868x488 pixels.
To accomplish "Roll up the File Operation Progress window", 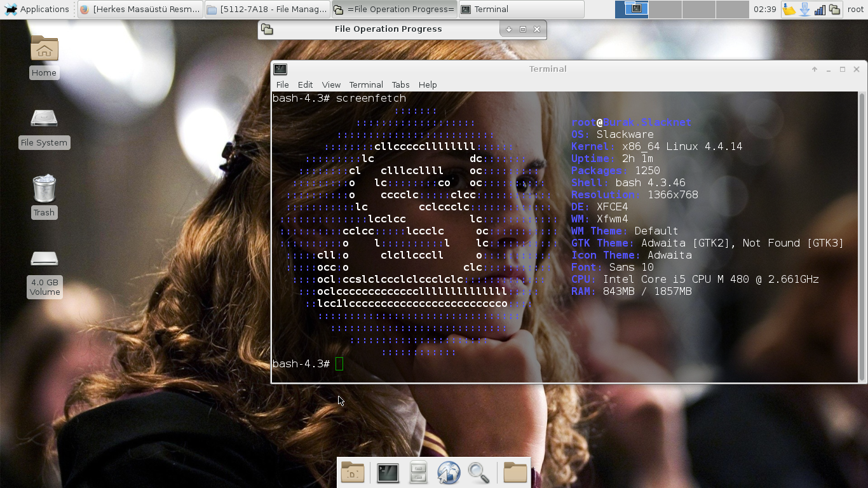I will click(x=508, y=29).
